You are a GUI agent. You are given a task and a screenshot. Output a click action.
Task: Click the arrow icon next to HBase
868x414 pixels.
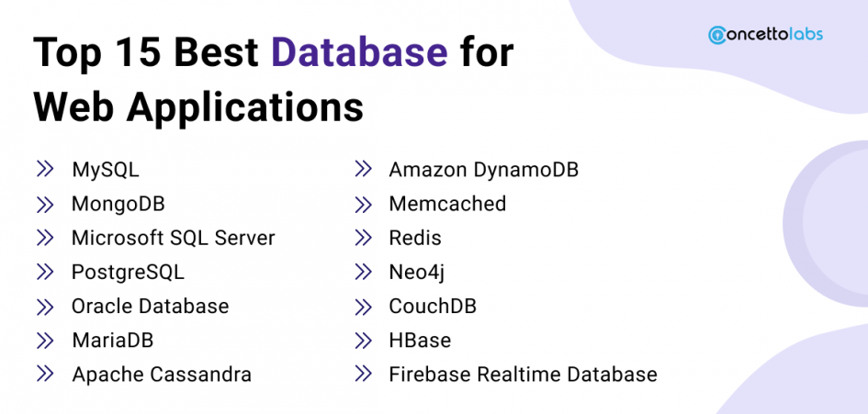pos(364,340)
